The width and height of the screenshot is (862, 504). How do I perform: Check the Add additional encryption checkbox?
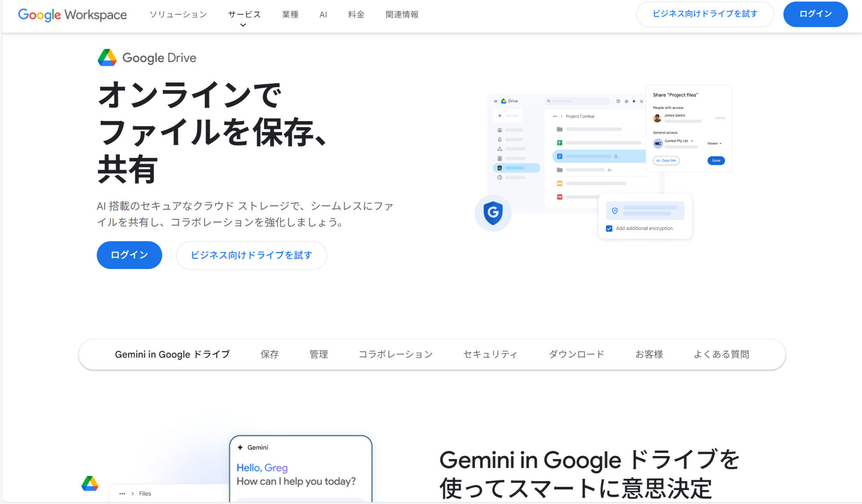(x=609, y=228)
